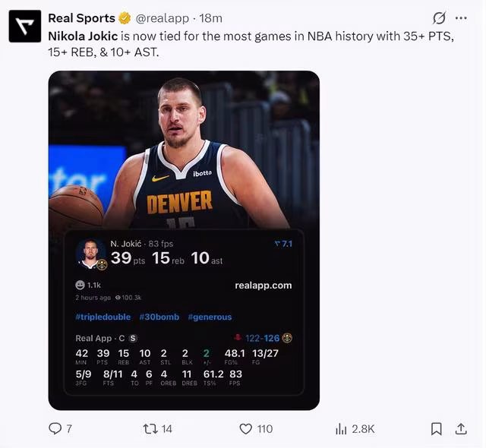Click the realapp.com text in the card
This screenshot has height=448, width=486.
(x=264, y=286)
